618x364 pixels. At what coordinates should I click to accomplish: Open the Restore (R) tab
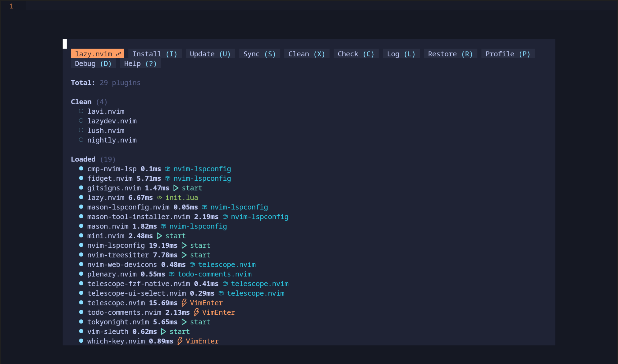pyautogui.click(x=450, y=54)
